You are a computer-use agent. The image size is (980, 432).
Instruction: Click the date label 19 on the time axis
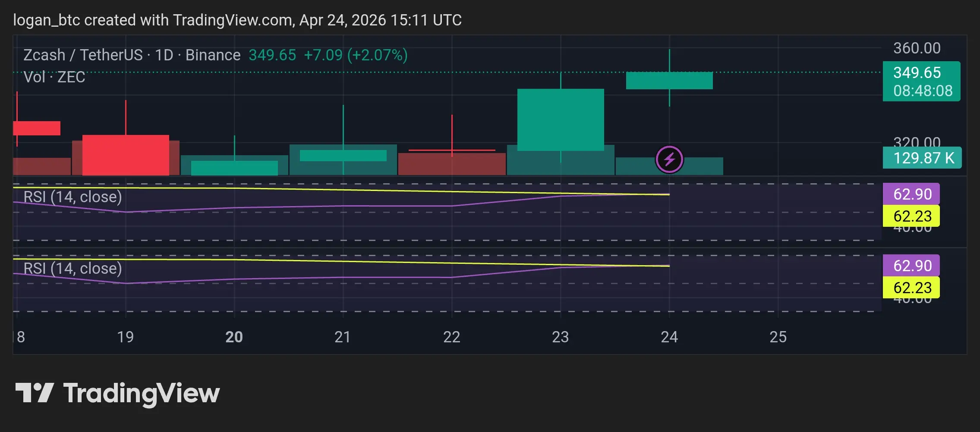tap(126, 337)
